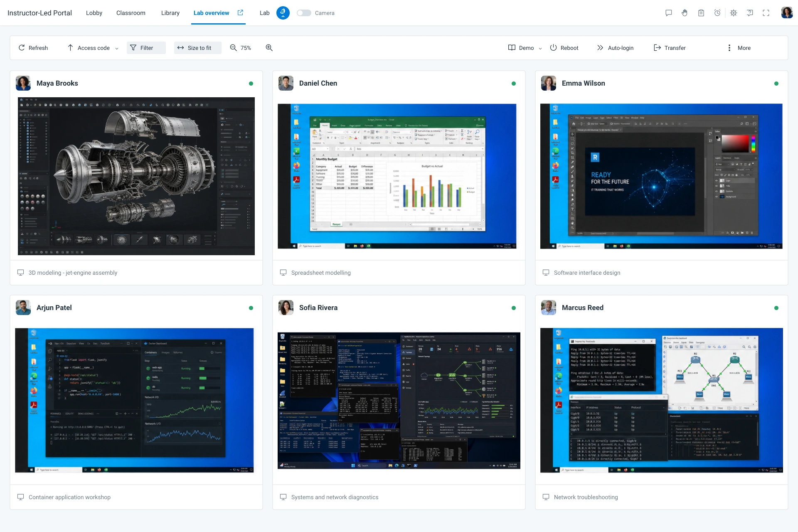Click Marcus Reed's green online status dot
The width and height of the screenshot is (798, 532).
pos(776,308)
